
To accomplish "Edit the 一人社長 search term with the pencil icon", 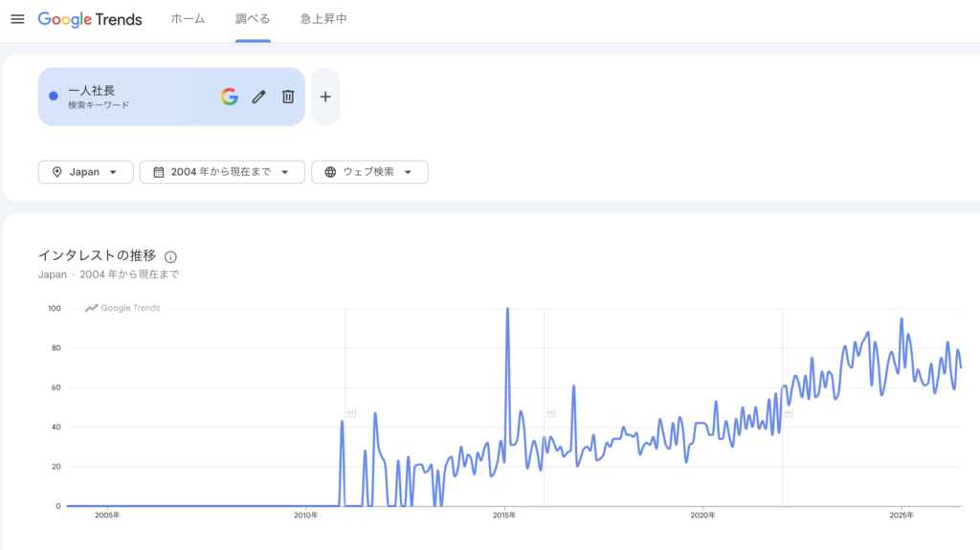I will 258,97.
